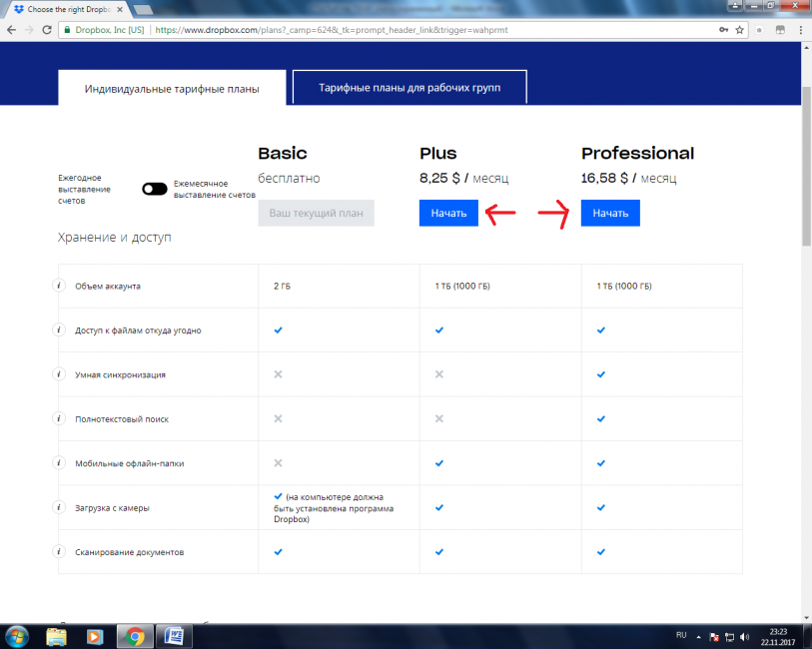Switch to Microsoft Word taskbar button
This screenshot has height=649, width=812.
click(174, 637)
